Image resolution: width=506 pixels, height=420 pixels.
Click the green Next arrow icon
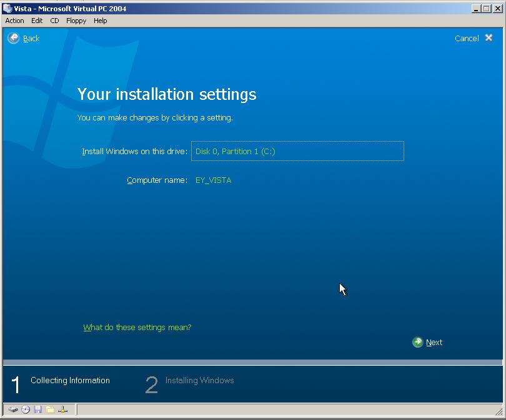coord(417,342)
